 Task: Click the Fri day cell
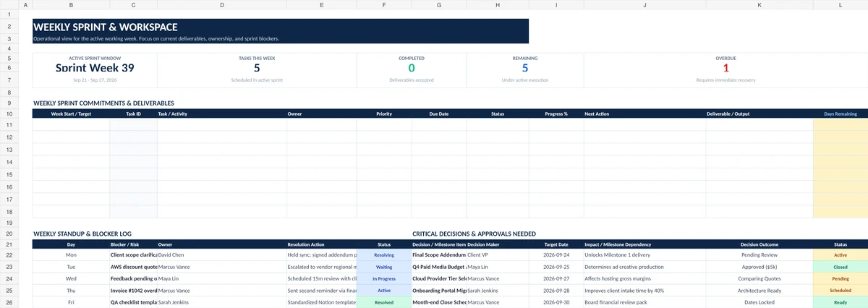click(x=71, y=302)
